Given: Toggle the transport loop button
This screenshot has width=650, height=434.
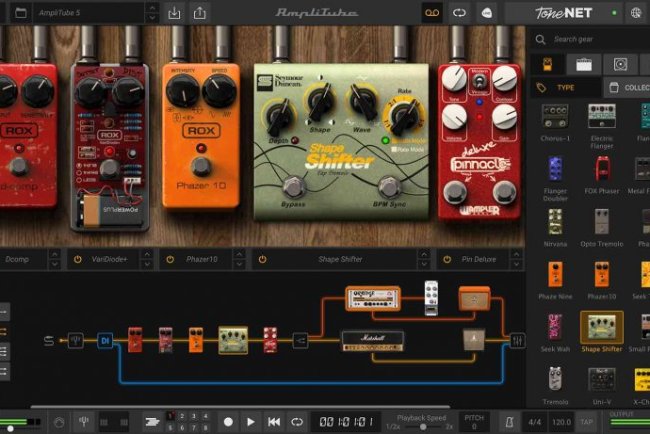Looking at the screenshot, I should coord(297,422).
